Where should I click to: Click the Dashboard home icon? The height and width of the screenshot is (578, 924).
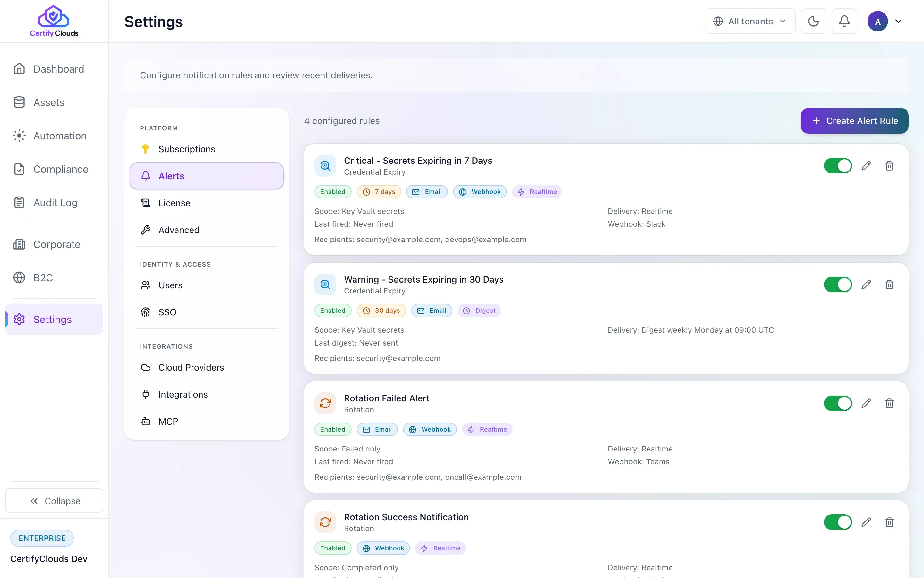point(19,69)
